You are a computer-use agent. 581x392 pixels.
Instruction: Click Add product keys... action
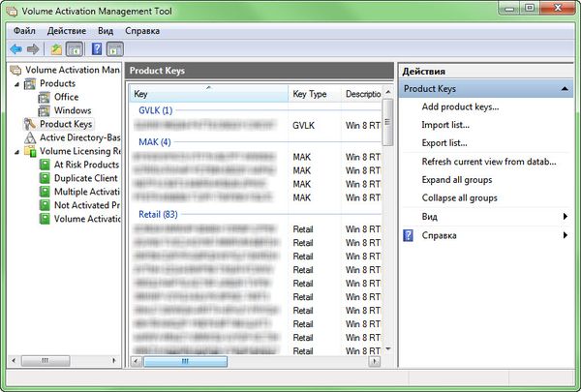point(460,107)
